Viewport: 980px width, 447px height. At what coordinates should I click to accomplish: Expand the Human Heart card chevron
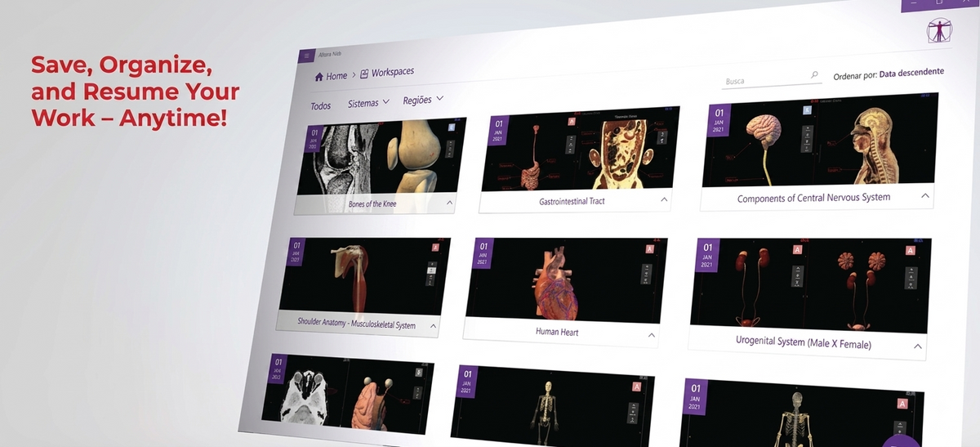652,335
